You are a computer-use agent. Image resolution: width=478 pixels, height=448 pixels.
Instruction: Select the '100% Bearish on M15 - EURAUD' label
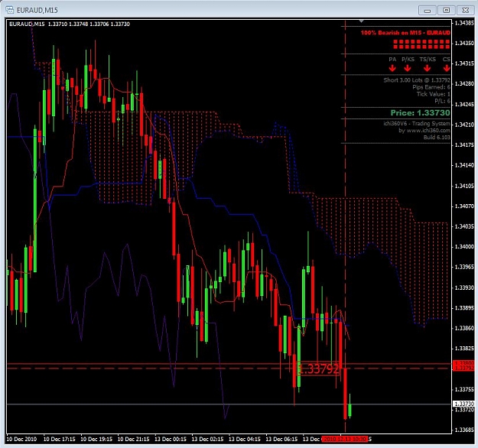[x=405, y=33]
